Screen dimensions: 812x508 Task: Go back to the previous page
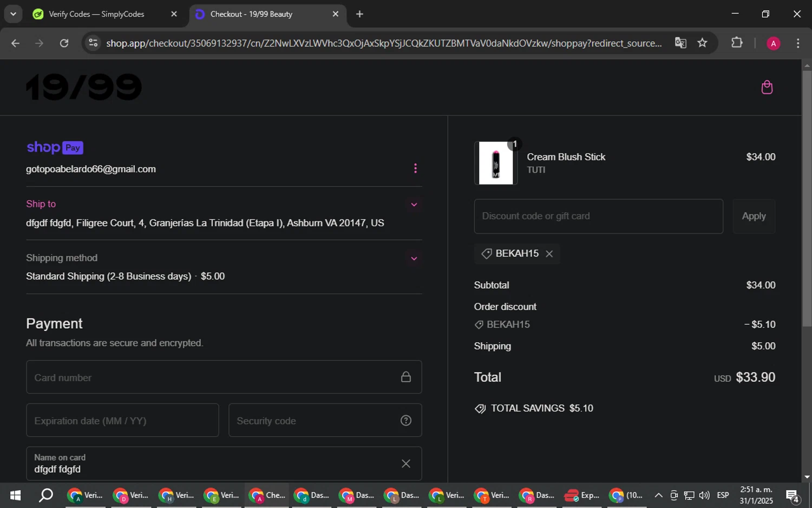(x=15, y=43)
